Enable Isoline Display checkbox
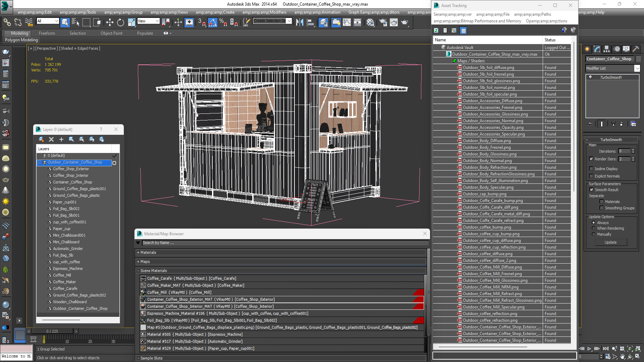 click(x=591, y=169)
